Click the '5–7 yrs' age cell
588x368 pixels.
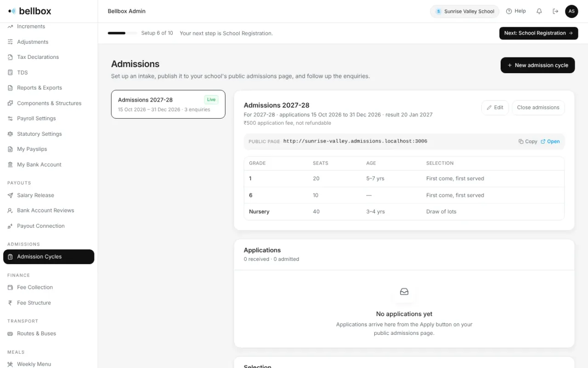click(375, 178)
